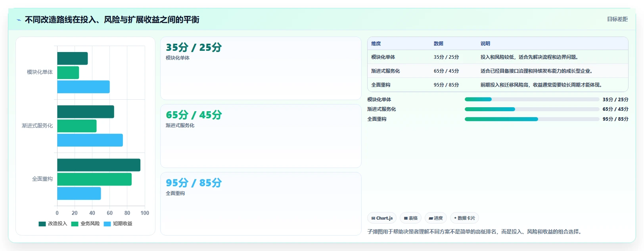
Task: Click the small icon before the panel title
Action: pyautogui.click(x=19, y=20)
